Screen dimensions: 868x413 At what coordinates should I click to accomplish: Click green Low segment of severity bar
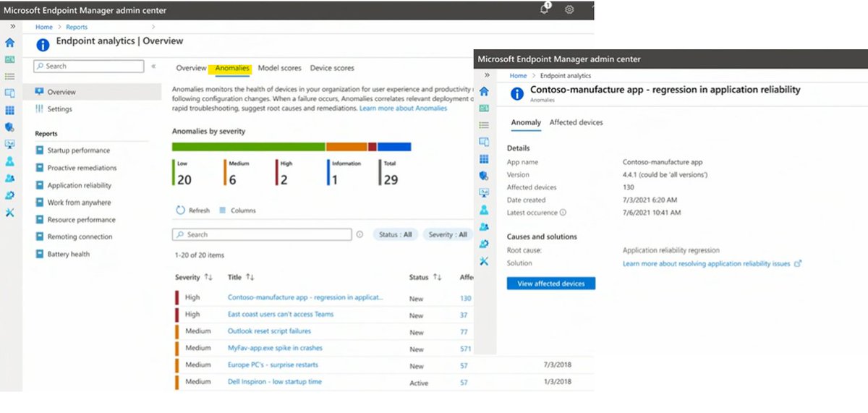pos(249,147)
